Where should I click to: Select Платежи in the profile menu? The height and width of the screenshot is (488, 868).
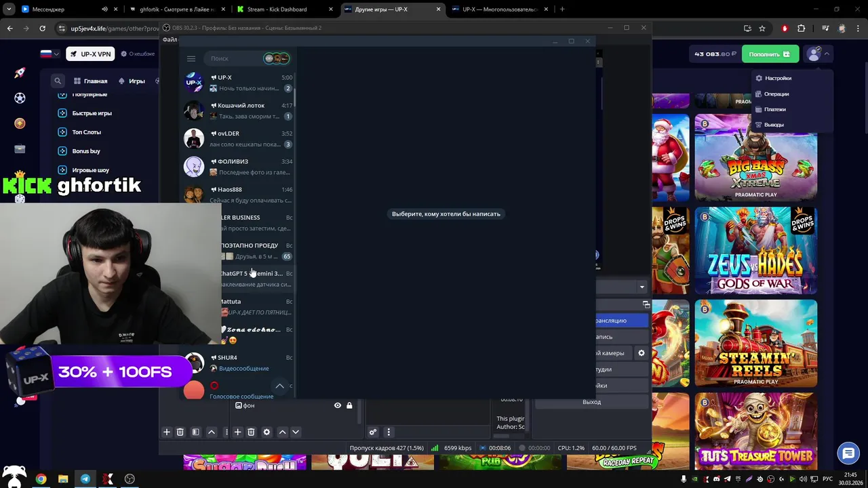tap(775, 109)
